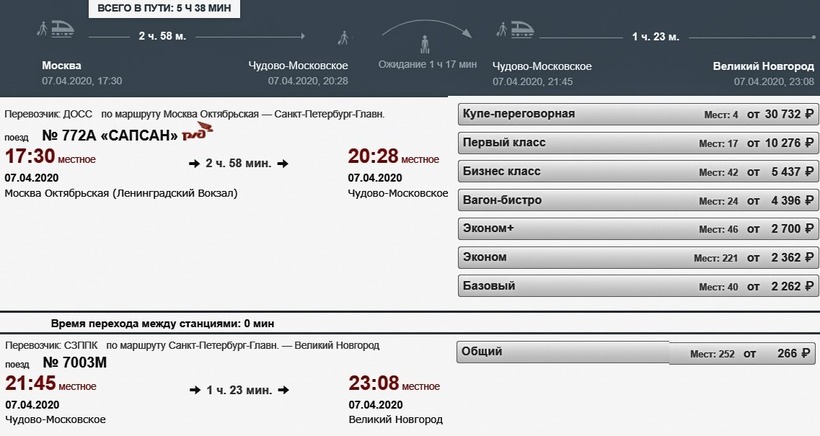Click Время перехода между станциями text
This screenshot has height=436, width=820.
coord(163,324)
